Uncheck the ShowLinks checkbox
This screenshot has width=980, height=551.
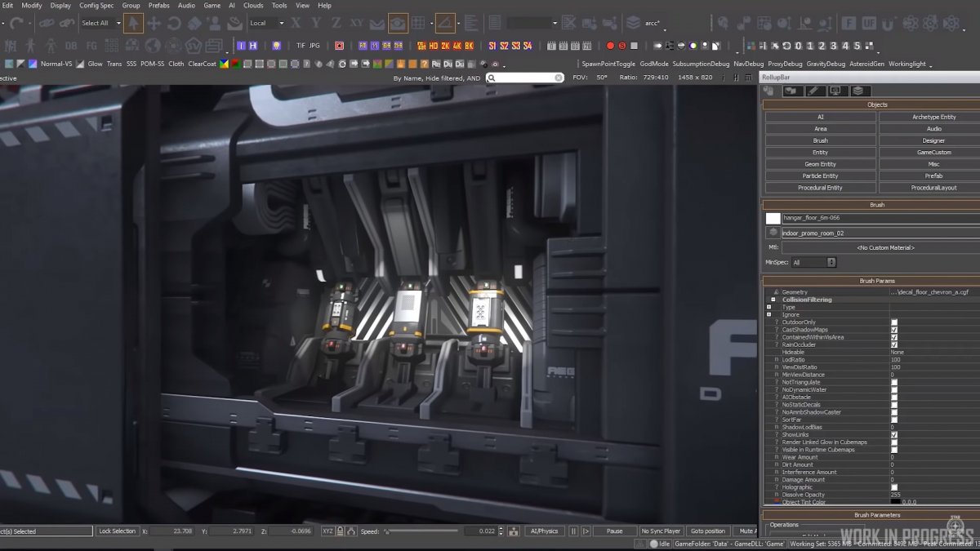pyautogui.click(x=894, y=434)
